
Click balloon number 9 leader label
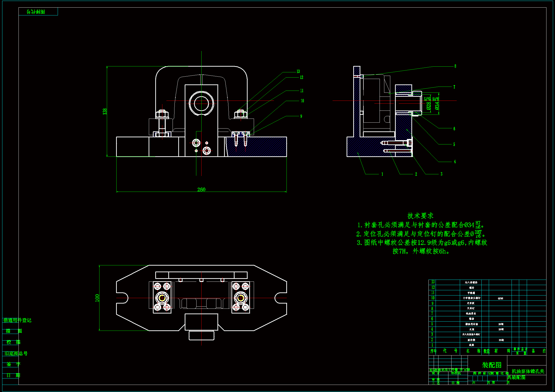pos(301,116)
